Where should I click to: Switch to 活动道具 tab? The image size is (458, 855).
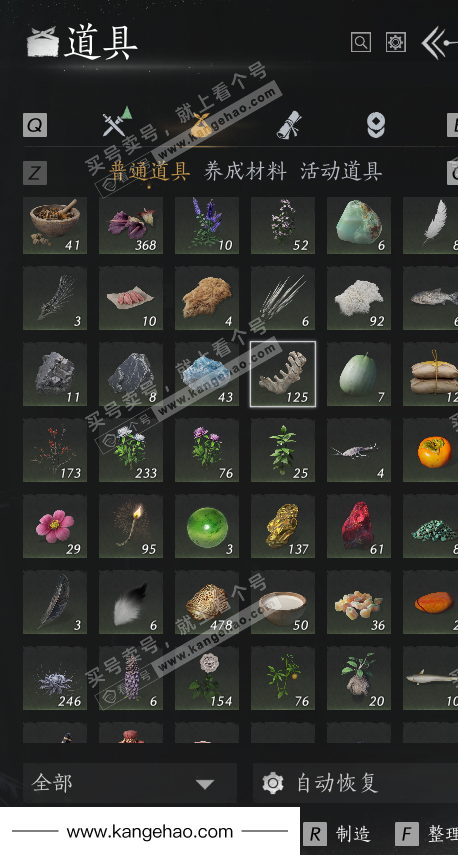coord(341,171)
